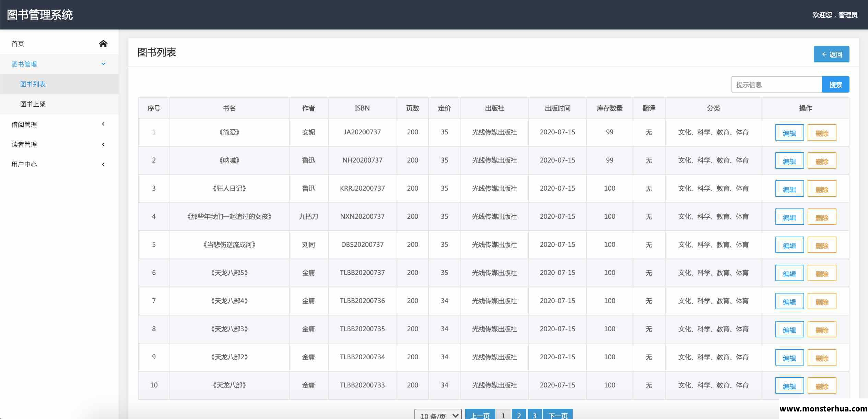The width and height of the screenshot is (868, 419).
Task: Click the home icon in sidebar
Action: (x=103, y=44)
